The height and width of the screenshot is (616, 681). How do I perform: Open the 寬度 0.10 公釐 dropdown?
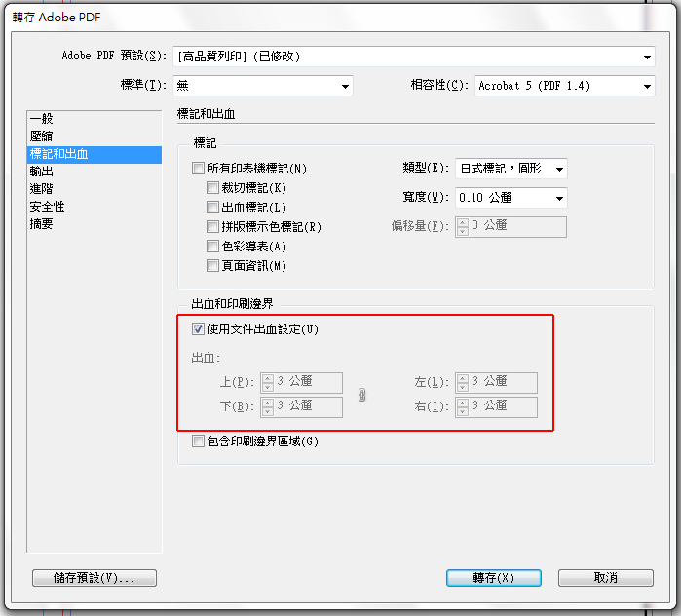[x=511, y=198]
